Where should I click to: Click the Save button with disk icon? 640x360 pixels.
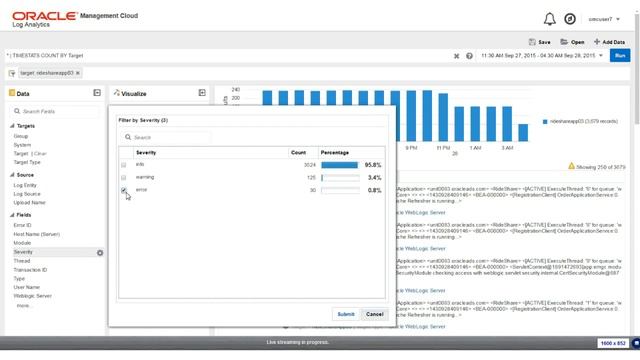[540, 42]
